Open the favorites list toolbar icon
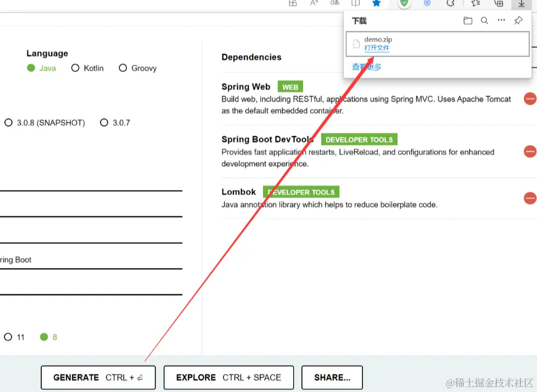The height and width of the screenshot is (392, 537). click(x=476, y=3)
